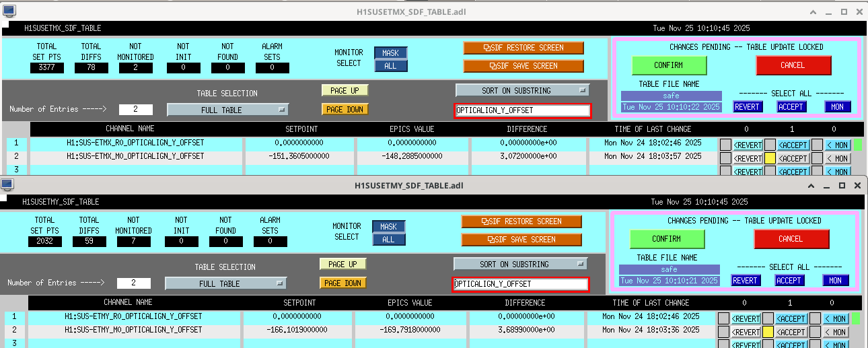Open SDF RESTORE SCREEN in the ETMY window
868x348 pixels.
521,221
